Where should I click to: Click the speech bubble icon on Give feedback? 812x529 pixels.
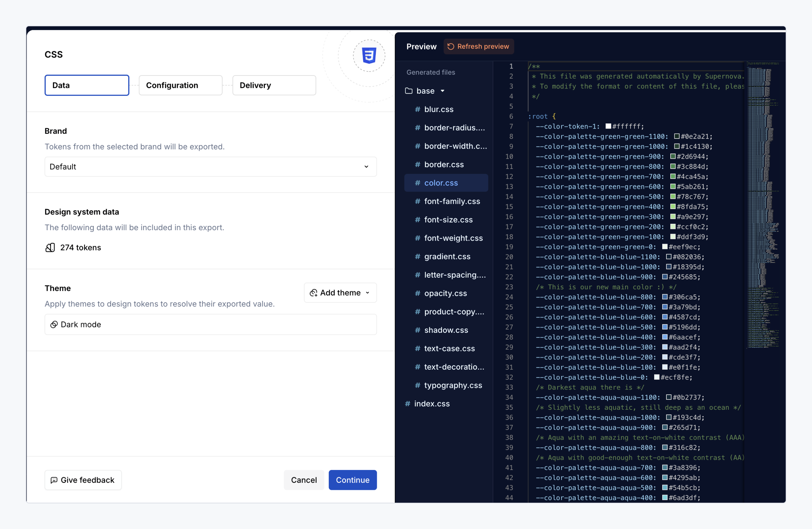tap(54, 480)
